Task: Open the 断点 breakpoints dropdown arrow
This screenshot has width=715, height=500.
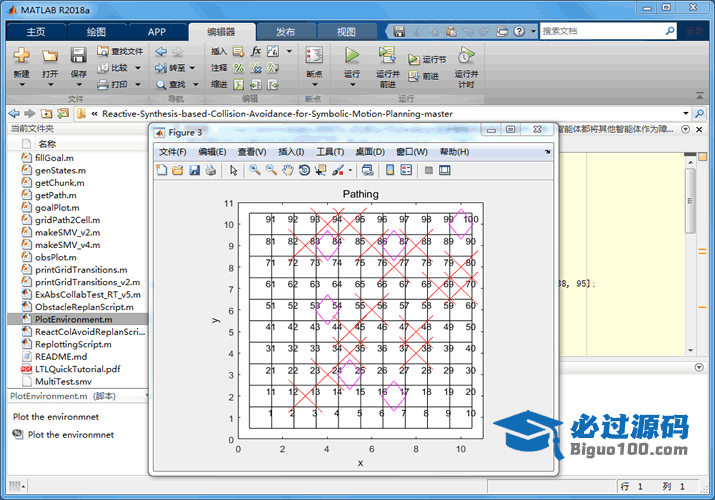Action: pos(314,84)
